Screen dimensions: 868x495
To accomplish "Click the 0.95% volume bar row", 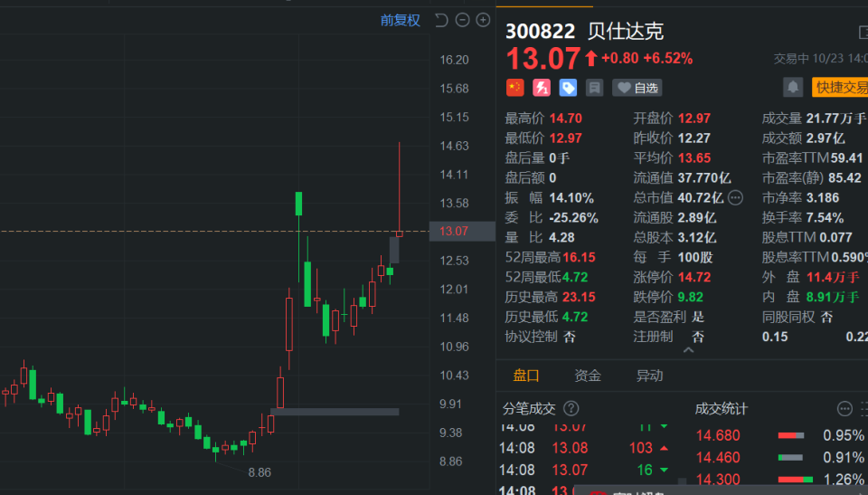I will [779, 435].
